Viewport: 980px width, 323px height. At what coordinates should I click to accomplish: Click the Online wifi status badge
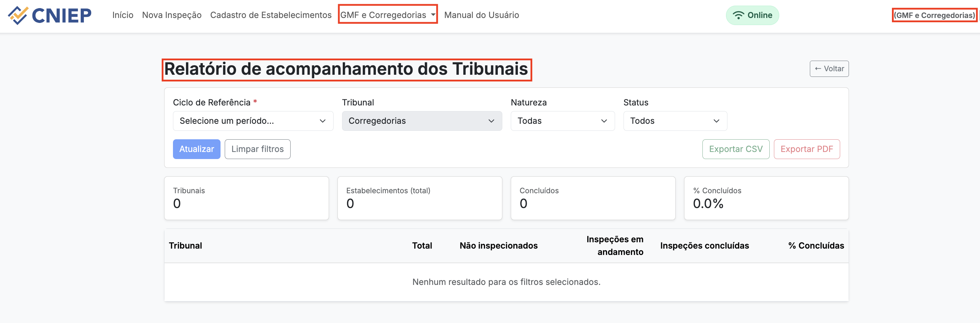tap(752, 15)
